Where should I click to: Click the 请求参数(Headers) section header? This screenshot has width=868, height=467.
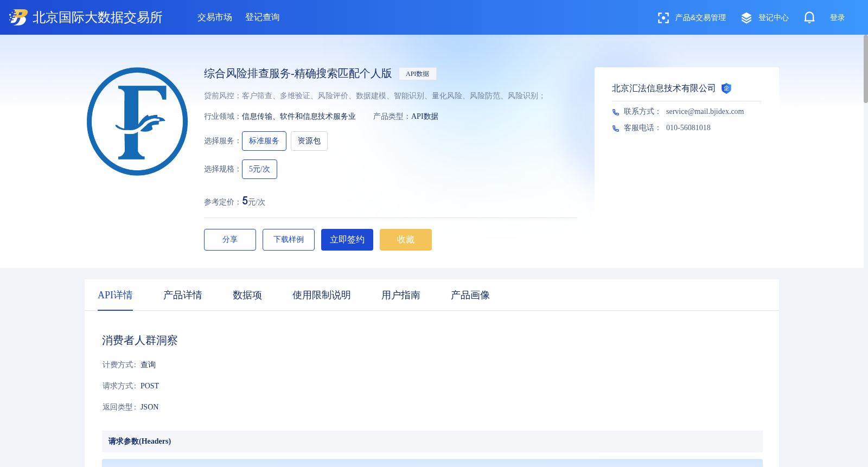pyautogui.click(x=432, y=442)
